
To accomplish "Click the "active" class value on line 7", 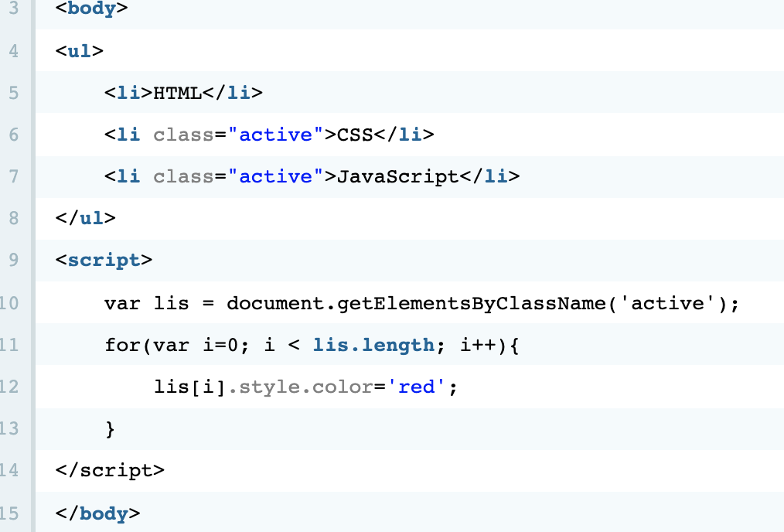I will click(x=275, y=176).
